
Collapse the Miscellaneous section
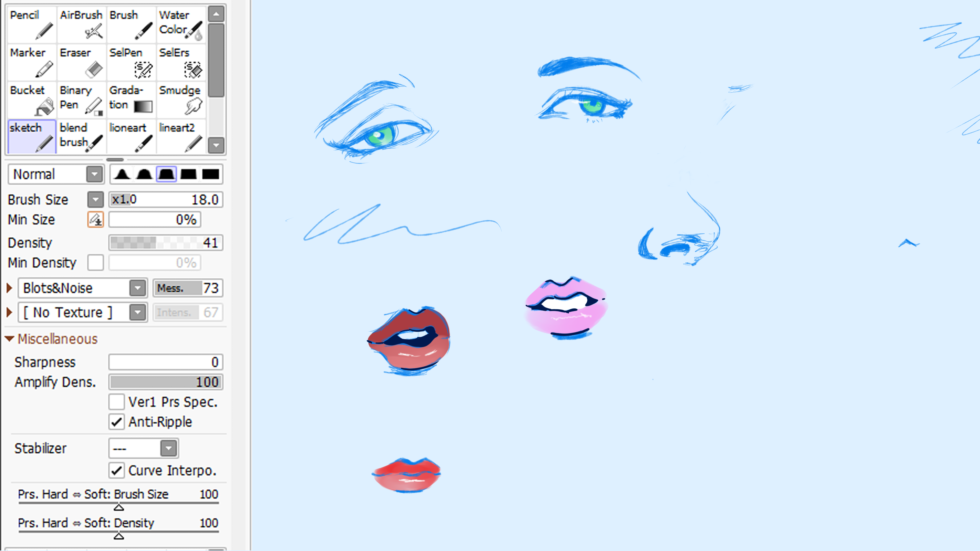click(x=10, y=338)
